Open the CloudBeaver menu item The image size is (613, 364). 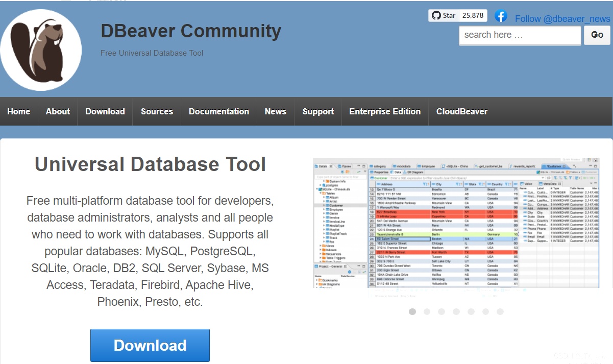462,111
